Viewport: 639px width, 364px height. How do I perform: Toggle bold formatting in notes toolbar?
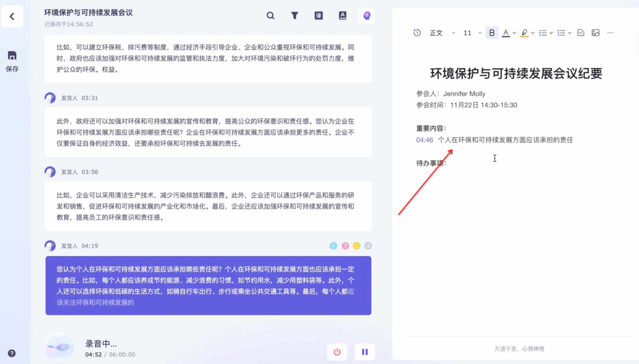tap(492, 33)
